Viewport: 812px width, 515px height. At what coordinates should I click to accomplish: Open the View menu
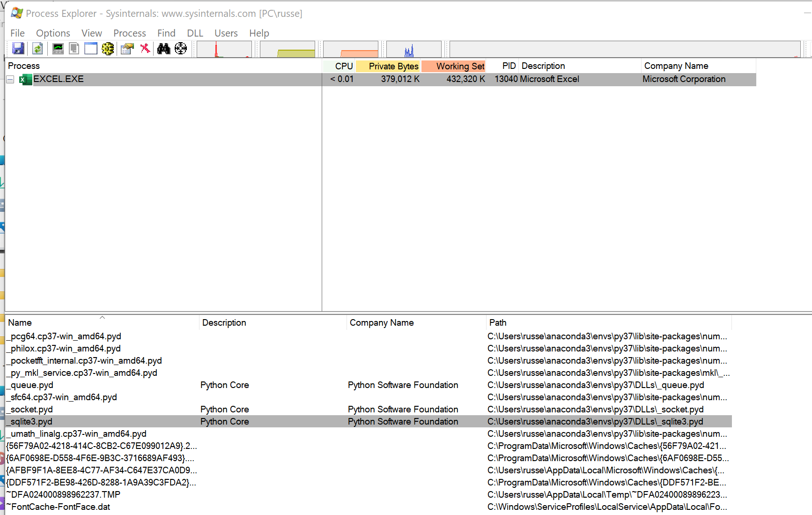coord(92,33)
